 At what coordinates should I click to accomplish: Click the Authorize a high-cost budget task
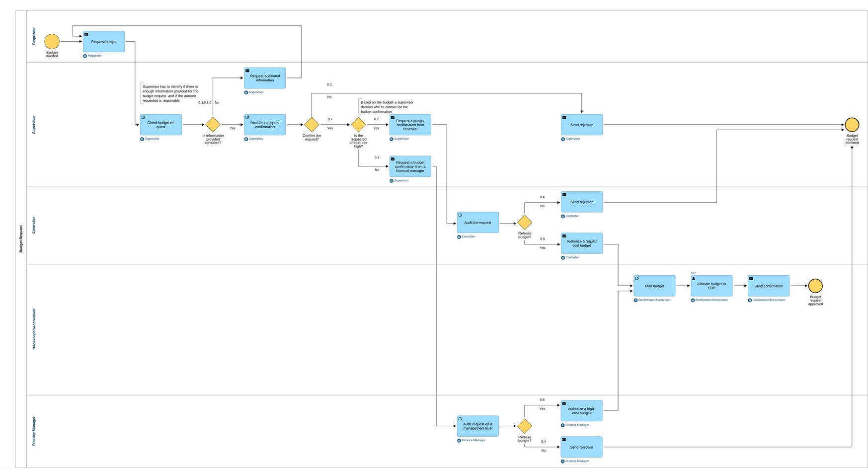(581, 411)
